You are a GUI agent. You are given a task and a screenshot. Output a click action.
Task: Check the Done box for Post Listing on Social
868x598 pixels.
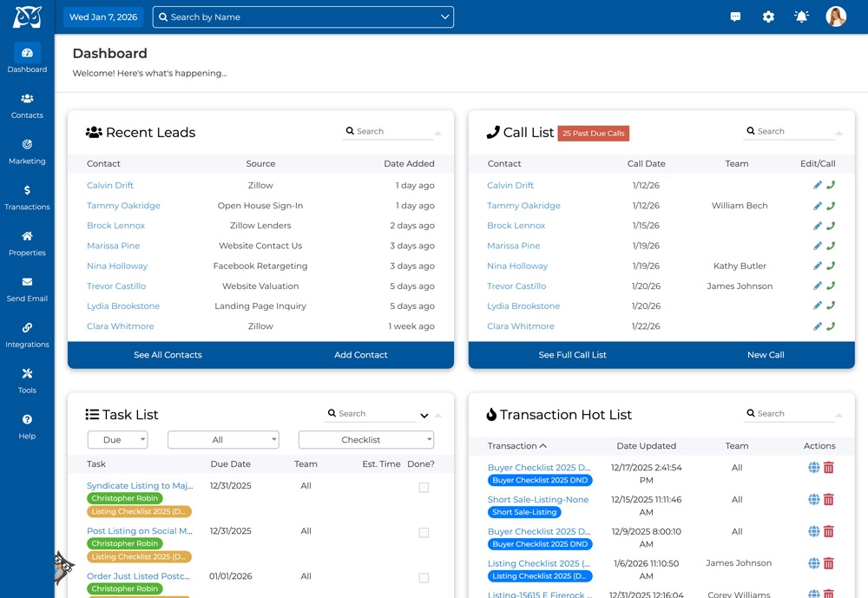(423, 533)
